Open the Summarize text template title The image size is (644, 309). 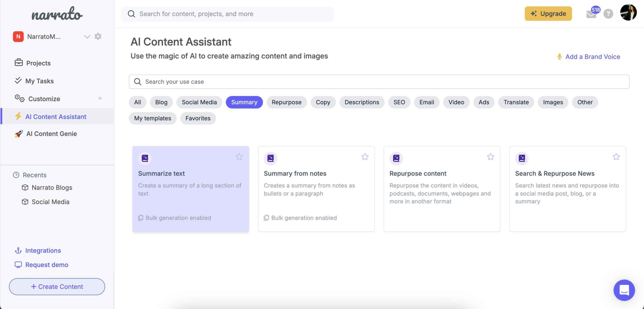pos(161,173)
